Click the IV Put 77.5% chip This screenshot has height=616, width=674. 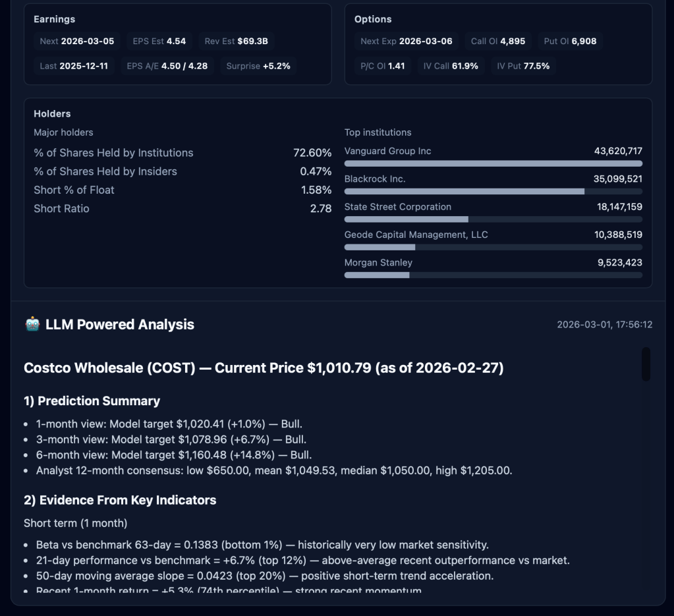pyautogui.click(x=523, y=66)
